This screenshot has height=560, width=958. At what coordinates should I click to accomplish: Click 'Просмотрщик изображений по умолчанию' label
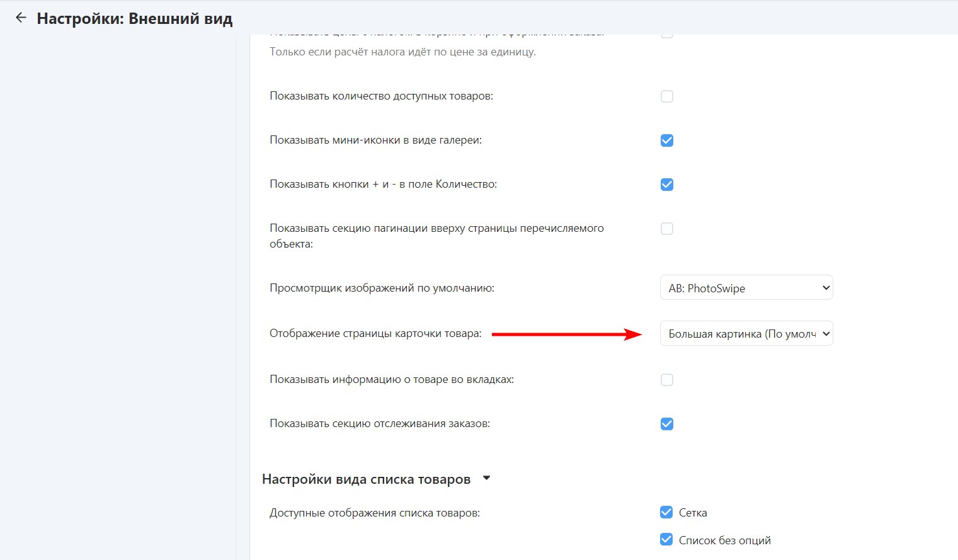pos(382,288)
